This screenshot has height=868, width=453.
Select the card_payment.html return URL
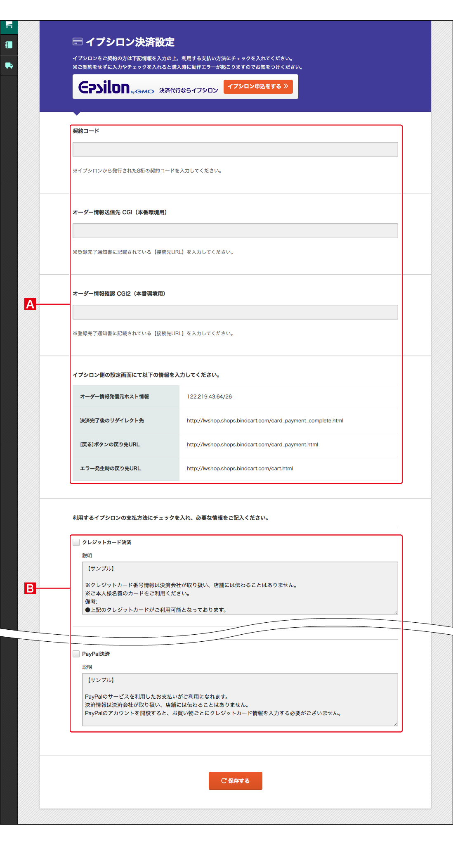pos(252,444)
